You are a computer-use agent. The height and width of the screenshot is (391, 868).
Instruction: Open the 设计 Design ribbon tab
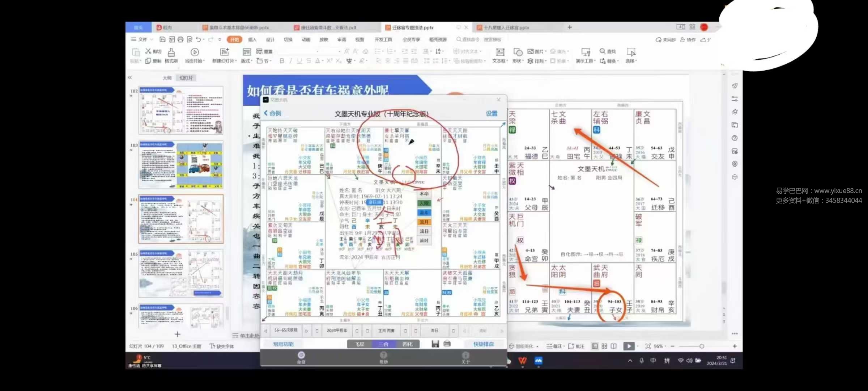pyautogui.click(x=270, y=39)
